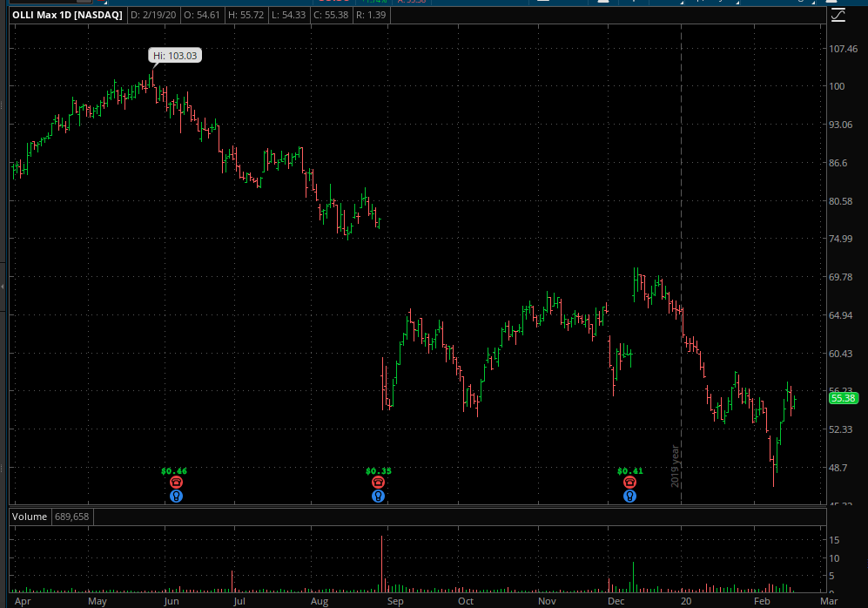Click the earnings phone icon under $0.46
This screenshot has width=868, height=608.
pyautogui.click(x=176, y=483)
